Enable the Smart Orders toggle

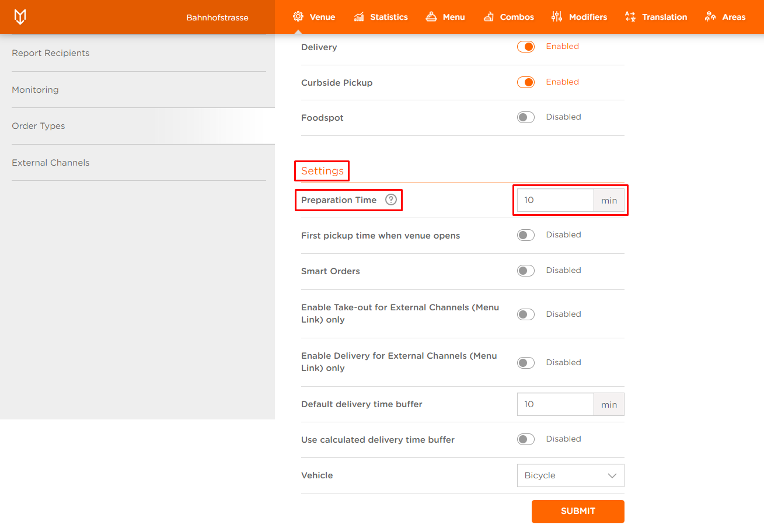[525, 271]
